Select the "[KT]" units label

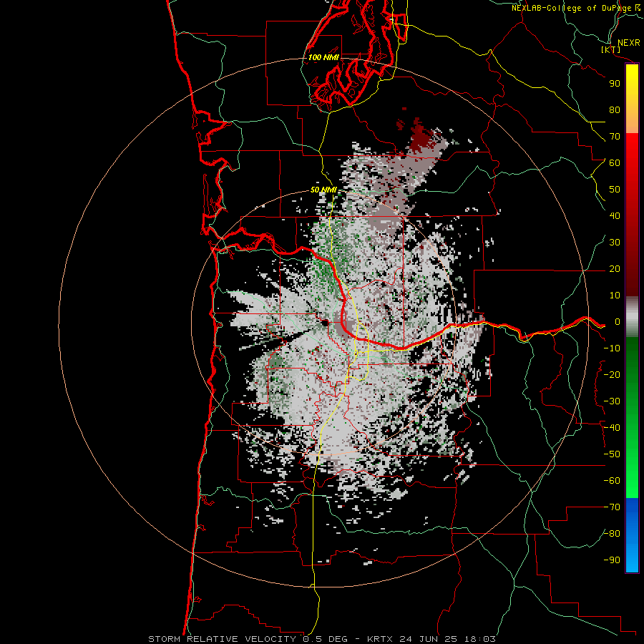tap(611, 49)
